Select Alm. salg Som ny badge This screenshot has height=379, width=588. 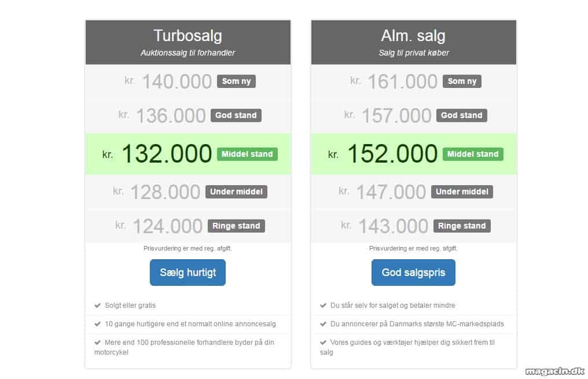[462, 82]
